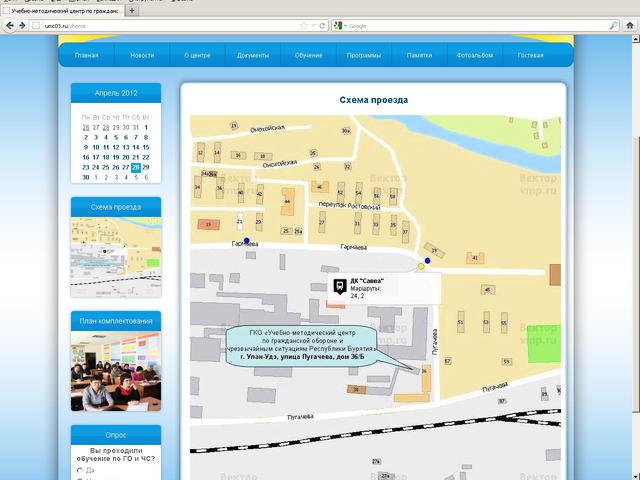Select the "Да" radio option in the poll
This screenshot has width=640, height=480.
[x=79, y=469]
